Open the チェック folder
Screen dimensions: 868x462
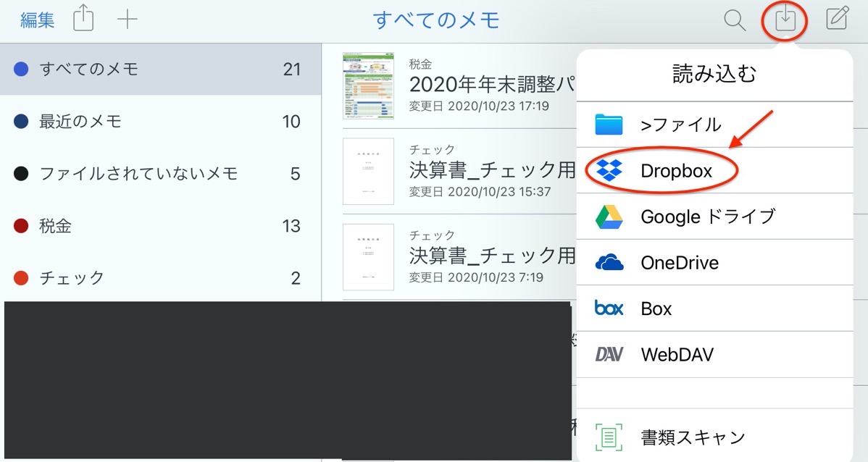161,277
